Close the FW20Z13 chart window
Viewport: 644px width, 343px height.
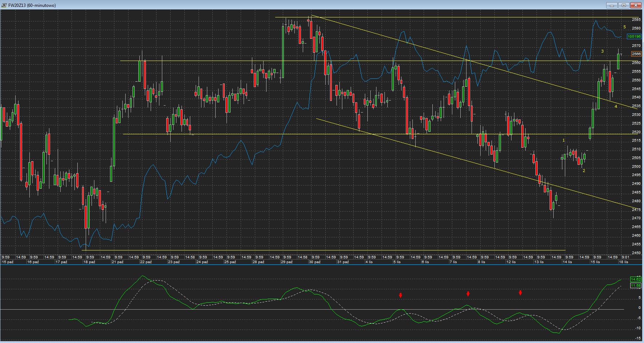pos(636,5)
